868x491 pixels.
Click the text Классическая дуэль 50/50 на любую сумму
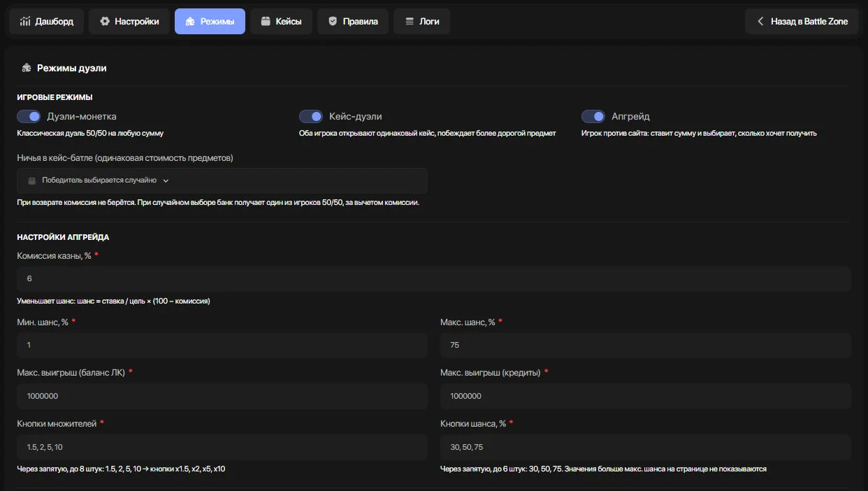[90, 133]
